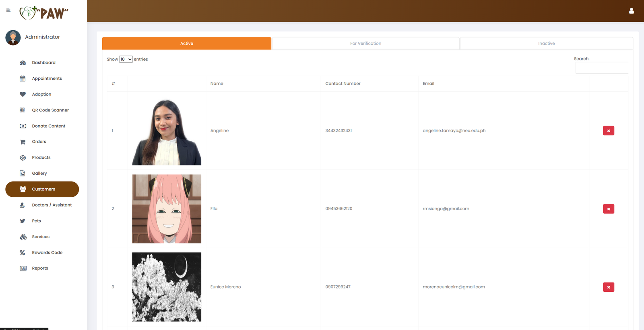Image resolution: width=644 pixels, height=330 pixels.
Task: Toggle the hamburger sidebar menu icon
Action: (8, 10)
